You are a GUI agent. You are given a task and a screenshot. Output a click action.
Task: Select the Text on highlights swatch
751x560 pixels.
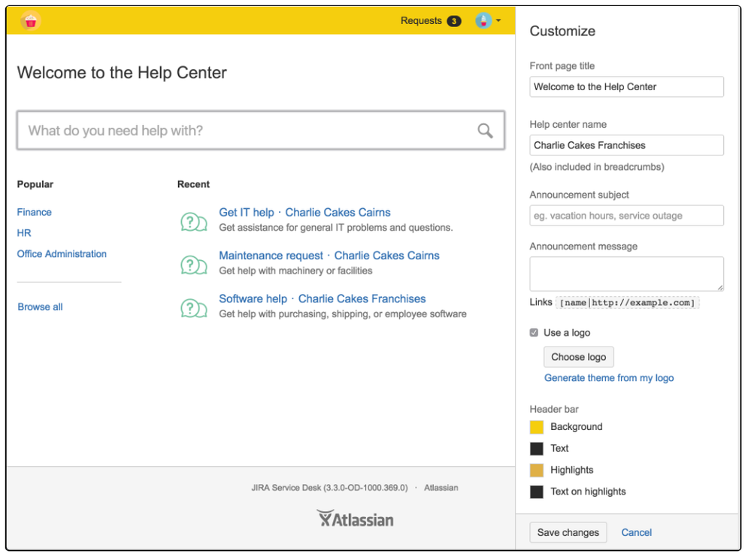(x=537, y=492)
